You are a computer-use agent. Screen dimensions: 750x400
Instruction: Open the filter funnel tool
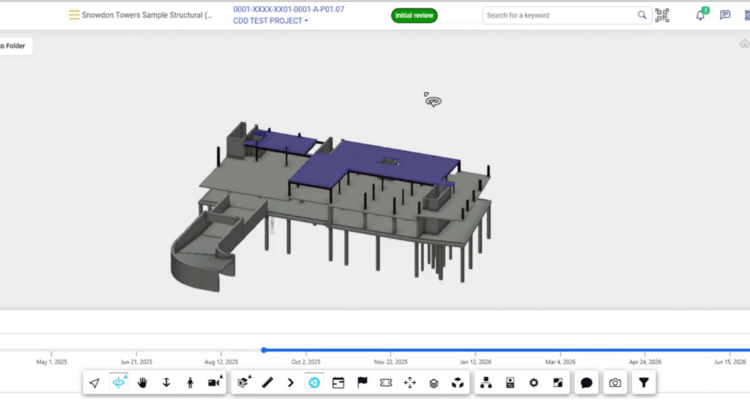[x=644, y=382]
